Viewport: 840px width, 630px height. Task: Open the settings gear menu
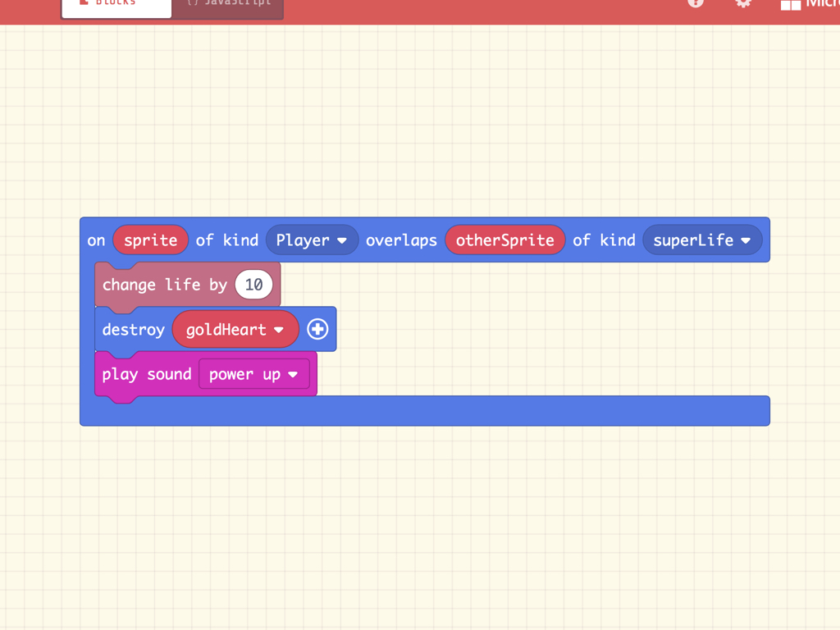[x=743, y=2]
